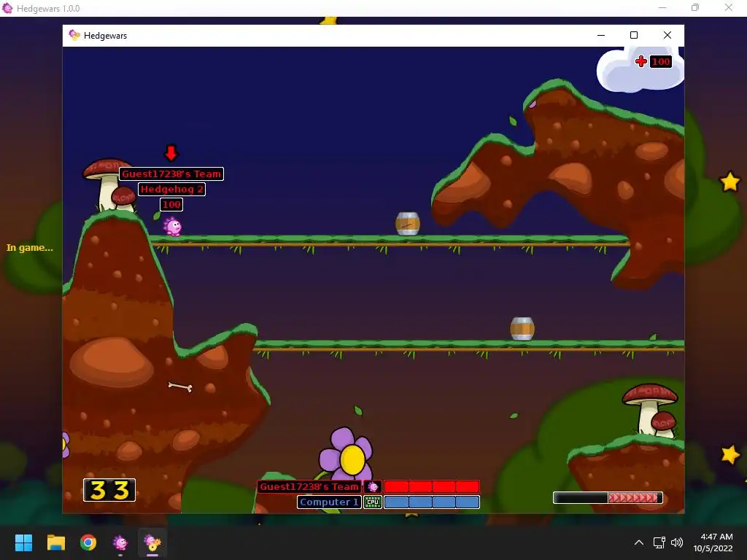Image resolution: width=747 pixels, height=560 pixels.
Task: Click the Guest17238's Team label above hedgehog
Action: [x=171, y=174]
